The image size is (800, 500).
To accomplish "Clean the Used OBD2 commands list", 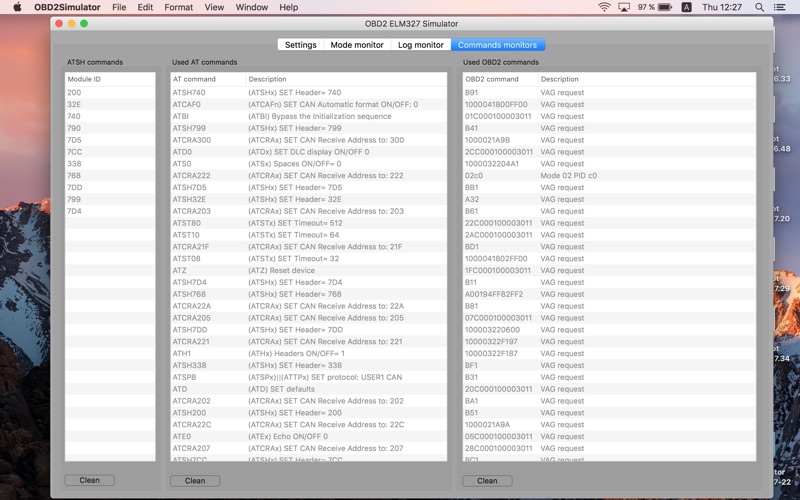I will [x=487, y=481].
